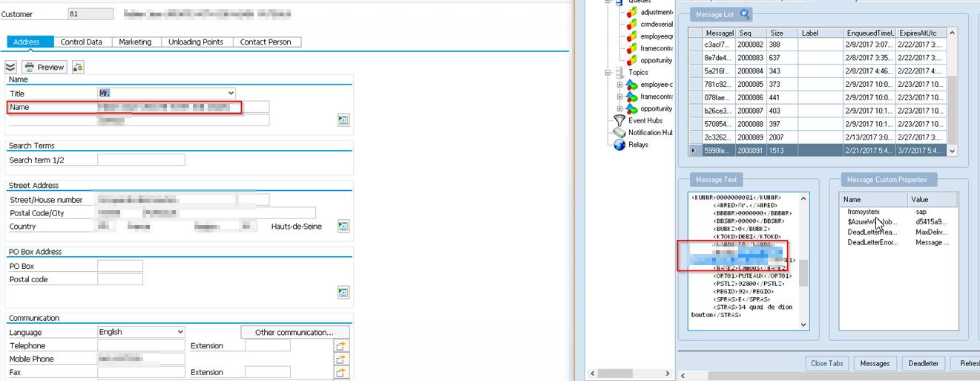Select the crmdeserial queue in tree
This screenshot has width=980, height=381.
click(650, 25)
